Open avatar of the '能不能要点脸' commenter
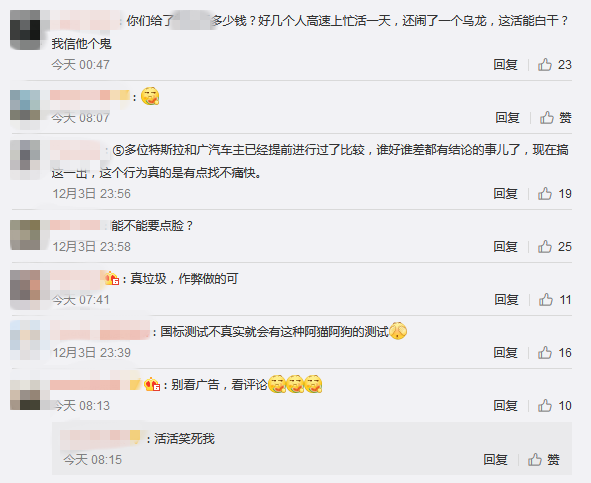Screen dimensions: 591x483 click(x=25, y=235)
